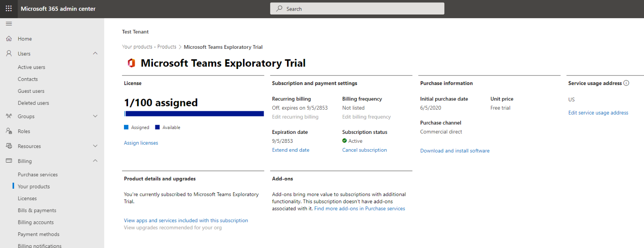
Task: Click the Groups people icon
Action: (9, 116)
